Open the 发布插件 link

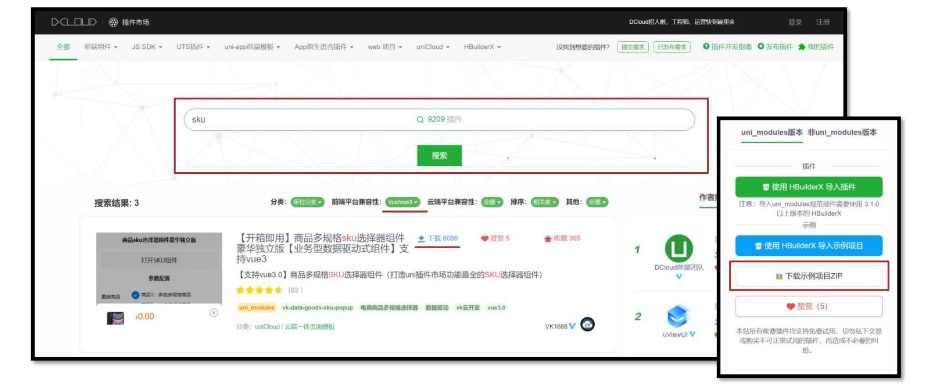pyautogui.click(x=775, y=47)
